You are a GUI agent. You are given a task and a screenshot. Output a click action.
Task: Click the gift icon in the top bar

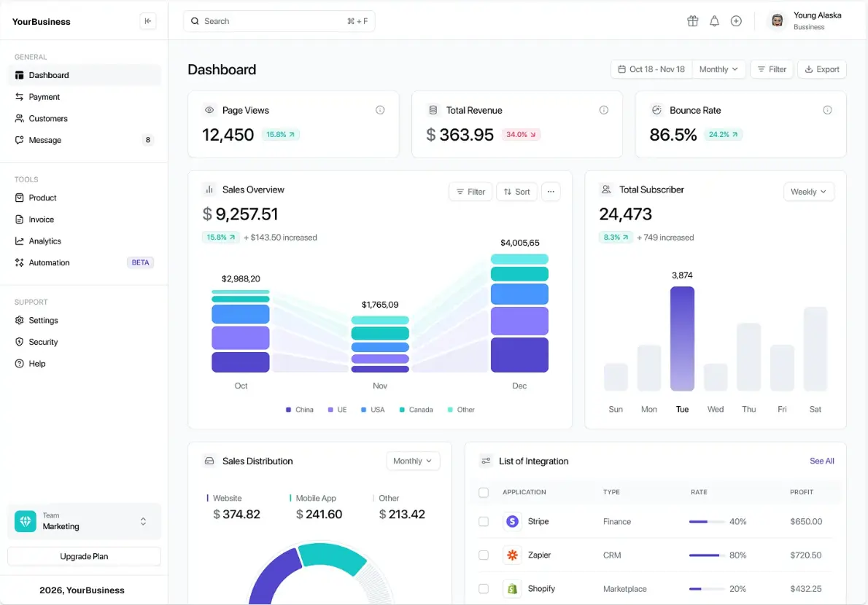coord(692,21)
